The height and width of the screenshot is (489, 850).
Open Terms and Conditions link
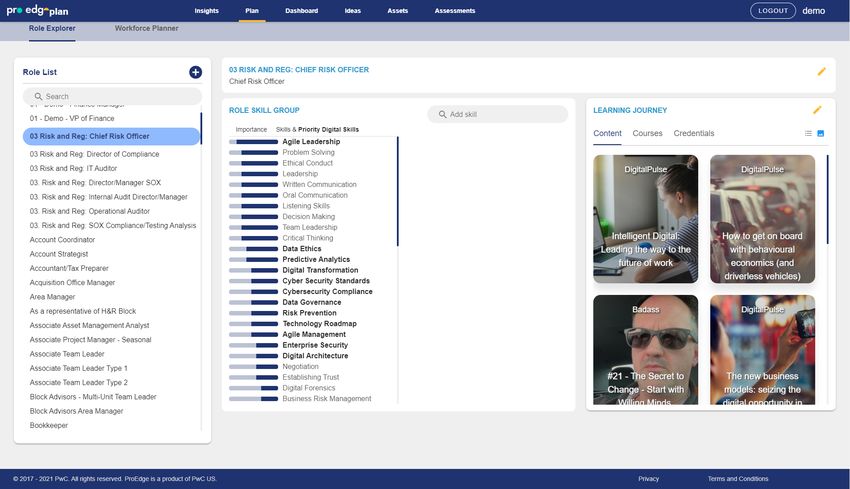[737, 479]
